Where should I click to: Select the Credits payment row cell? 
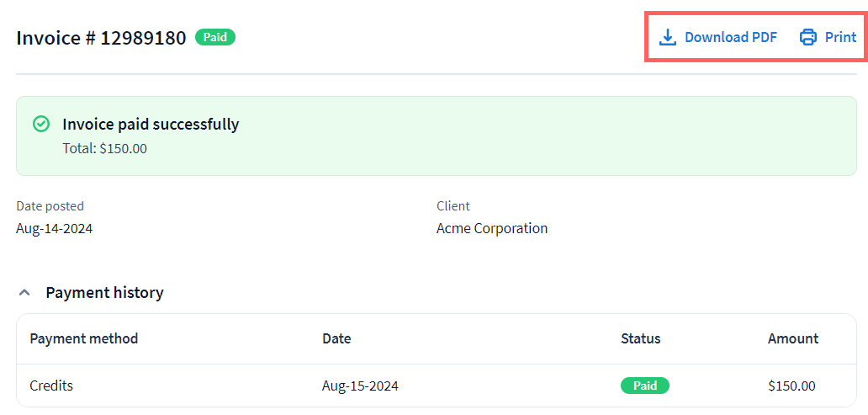click(51, 386)
